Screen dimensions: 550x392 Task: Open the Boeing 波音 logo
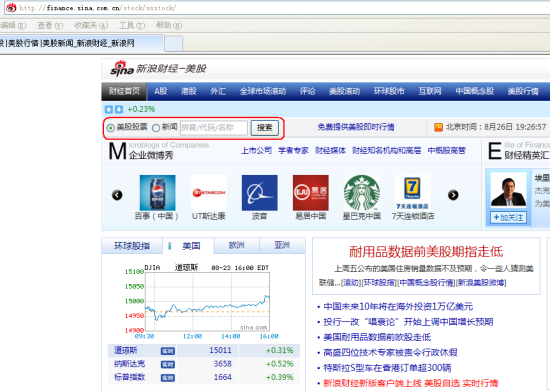click(260, 193)
